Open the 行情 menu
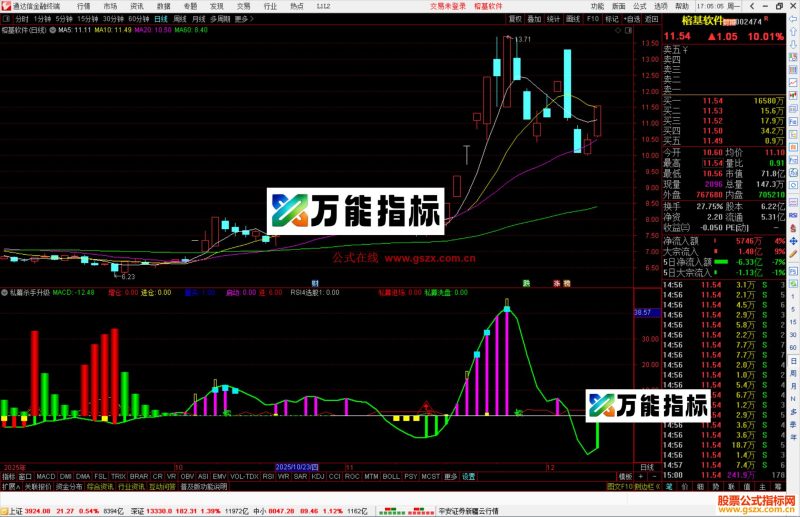The width and height of the screenshot is (800, 517). pyautogui.click(x=83, y=6)
